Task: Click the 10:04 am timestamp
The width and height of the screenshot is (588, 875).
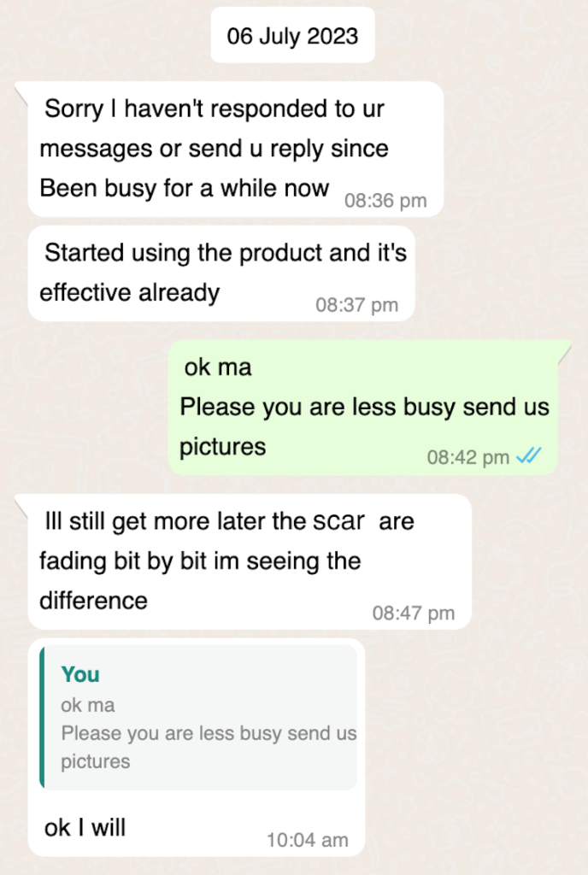Action: (x=307, y=840)
